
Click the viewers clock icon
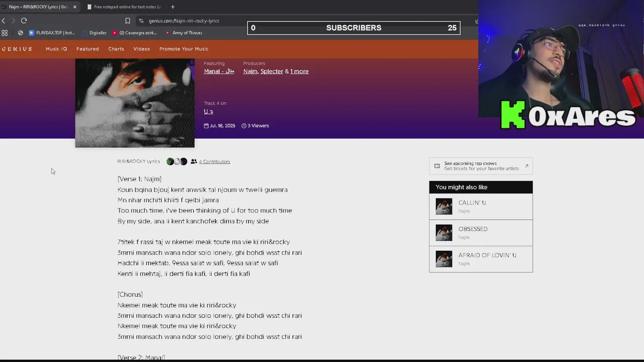coord(244,126)
